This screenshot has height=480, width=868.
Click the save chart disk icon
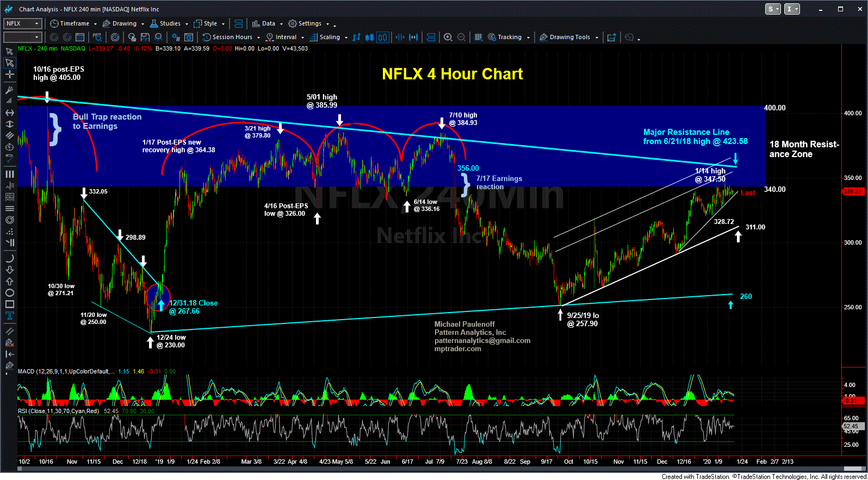click(x=145, y=37)
